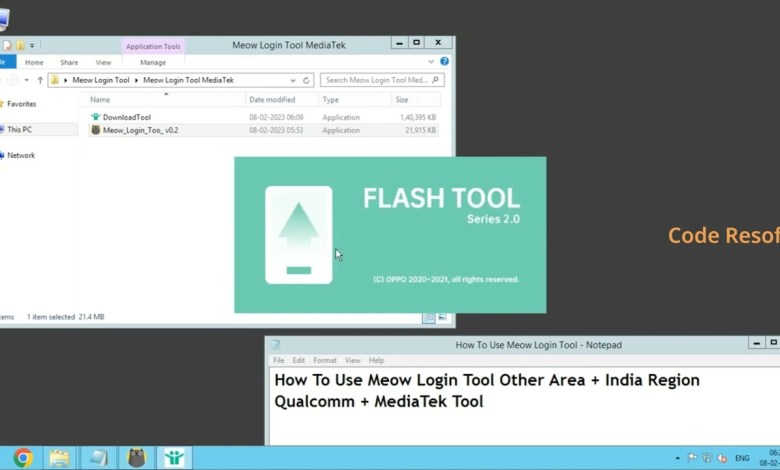
Task: Open the Meow Login Tool cat taskbar icon
Action: pyautogui.click(x=136, y=458)
